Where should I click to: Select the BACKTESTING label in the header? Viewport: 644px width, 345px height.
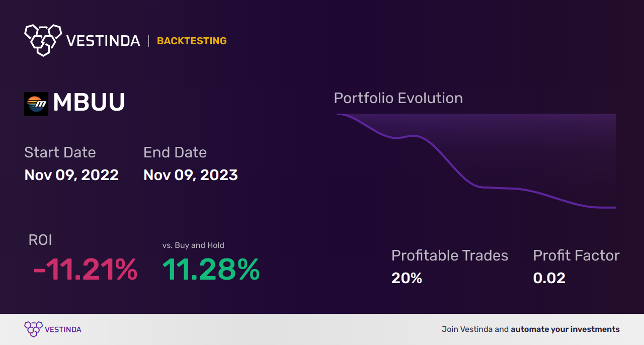coord(192,41)
